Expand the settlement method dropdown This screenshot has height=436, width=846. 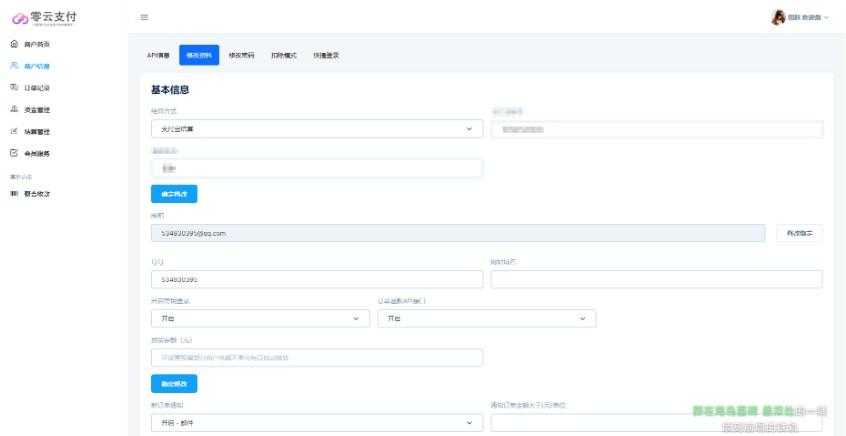[x=316, y=129]
